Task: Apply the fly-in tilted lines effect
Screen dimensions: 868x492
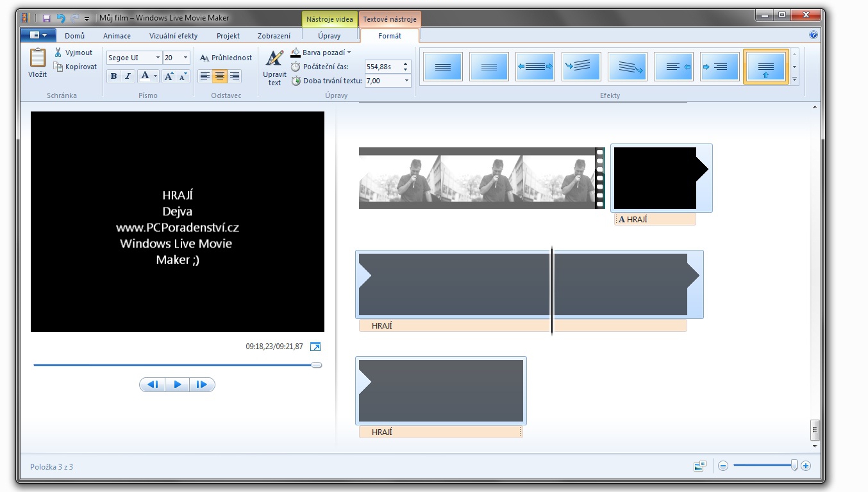Action: (x=581, y=67)
